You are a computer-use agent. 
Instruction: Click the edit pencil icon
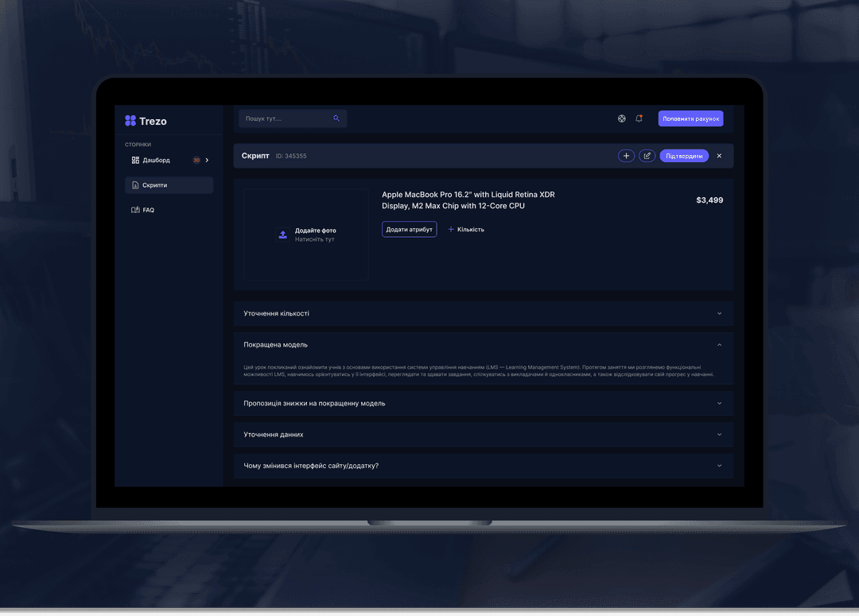tap(647, 156)
